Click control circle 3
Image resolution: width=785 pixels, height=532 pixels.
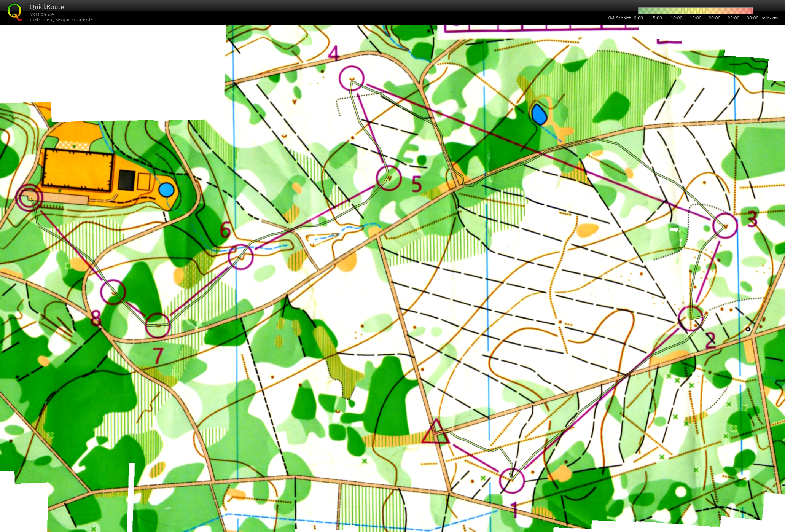[x=725, y=226]
